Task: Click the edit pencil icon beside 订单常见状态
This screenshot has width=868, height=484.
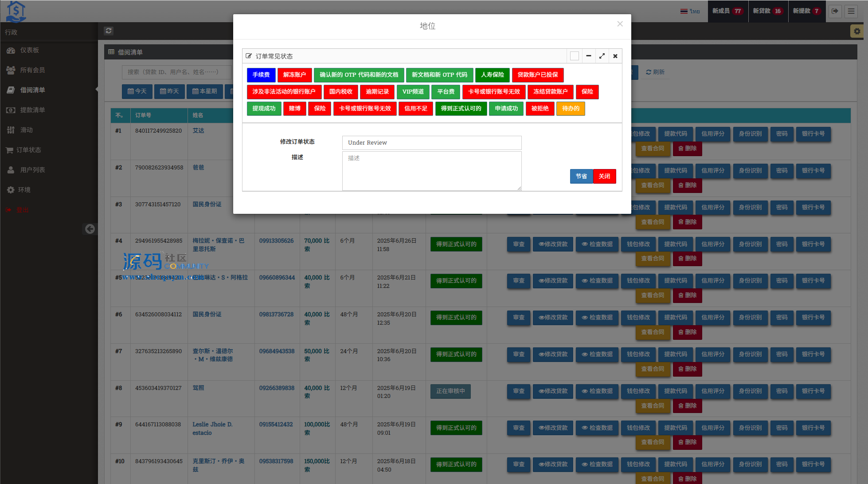Action: click(249, 56)
